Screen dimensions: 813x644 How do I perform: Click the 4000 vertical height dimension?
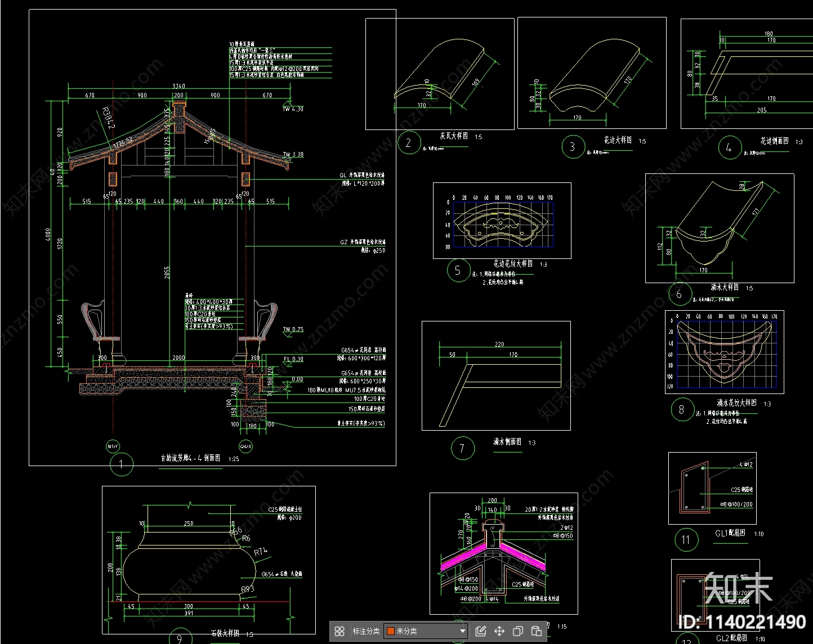point(48,234)
